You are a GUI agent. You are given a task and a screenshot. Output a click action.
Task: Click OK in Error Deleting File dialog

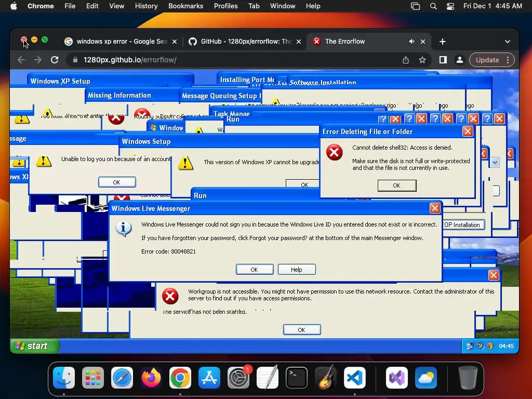point(396,185)
